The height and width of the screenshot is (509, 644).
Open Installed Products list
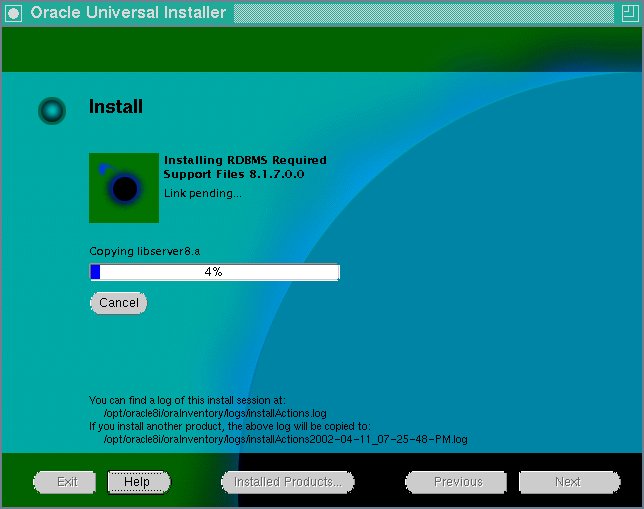288,482
